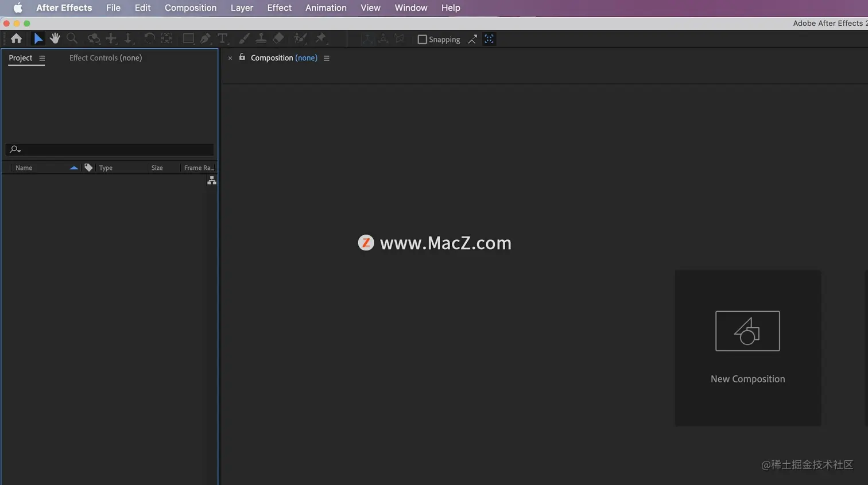This screenshot has height=485, width=868.
Task: Toggle snap to collapsed compositions icon
Action: tap(489, 39)
